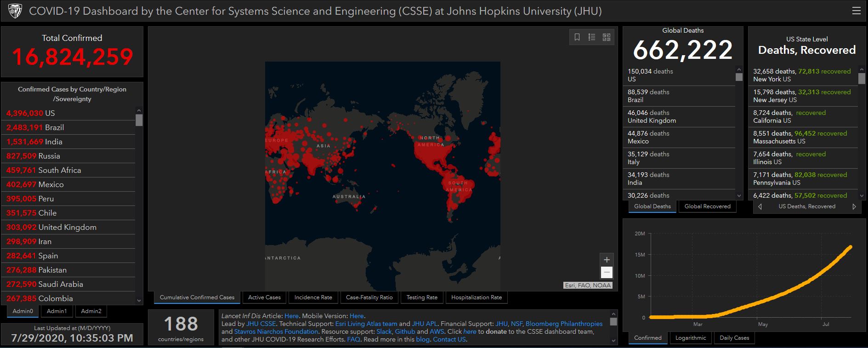This screenshot has width=868, height=348.
Task: Read more via the blog link
Action: pos(422,339)
